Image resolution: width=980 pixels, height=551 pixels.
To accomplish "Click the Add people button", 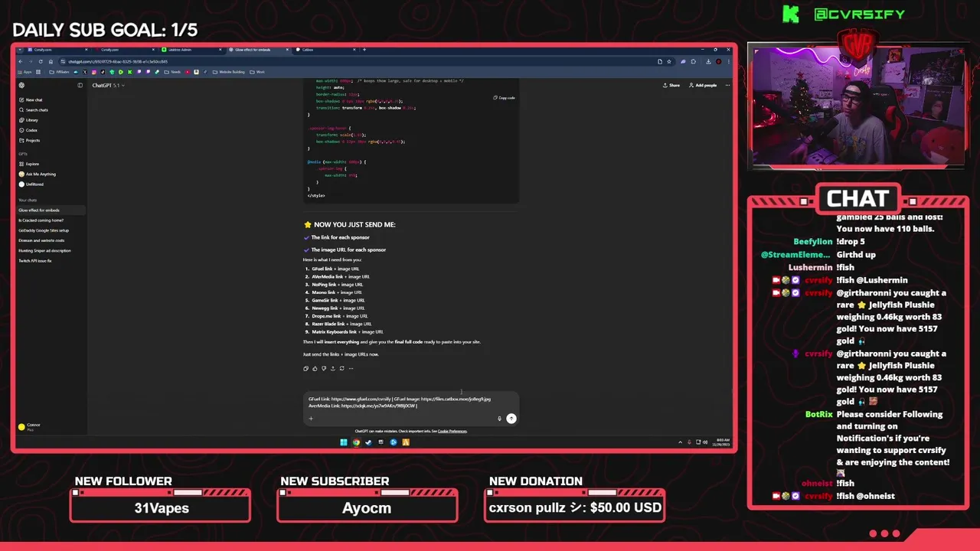I will 703,85.
